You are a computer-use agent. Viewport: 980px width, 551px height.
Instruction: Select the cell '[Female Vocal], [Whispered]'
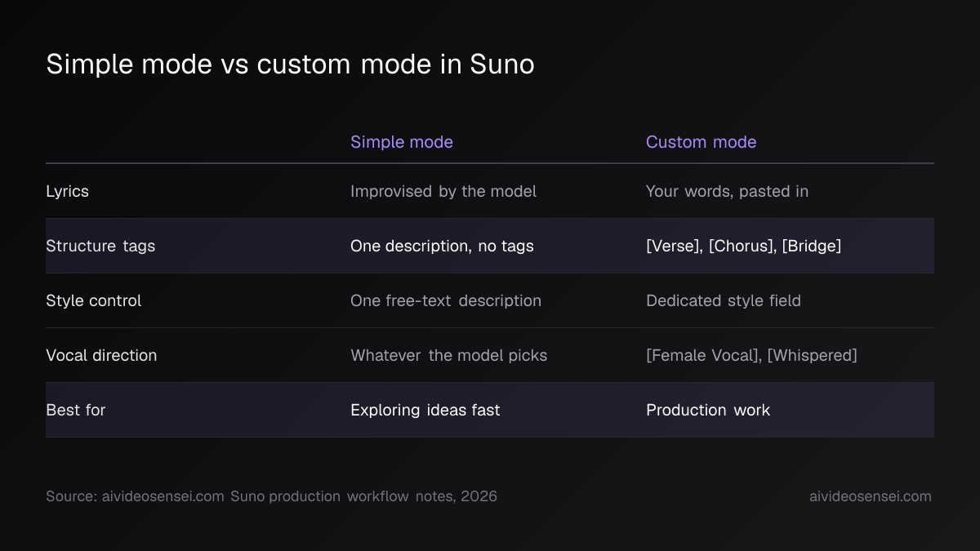[x=751, y=355]
